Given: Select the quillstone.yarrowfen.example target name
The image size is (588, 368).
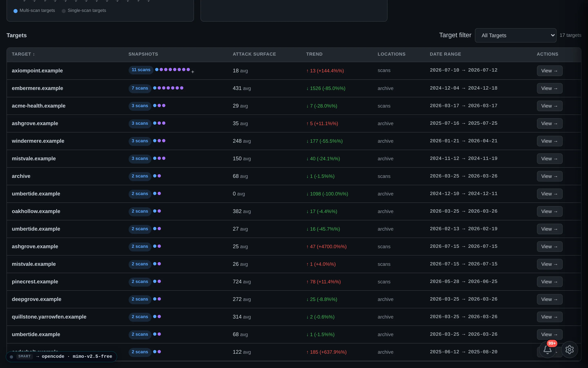Looking at the screenshot, I should pyautogui.click(x=49, y=317).
